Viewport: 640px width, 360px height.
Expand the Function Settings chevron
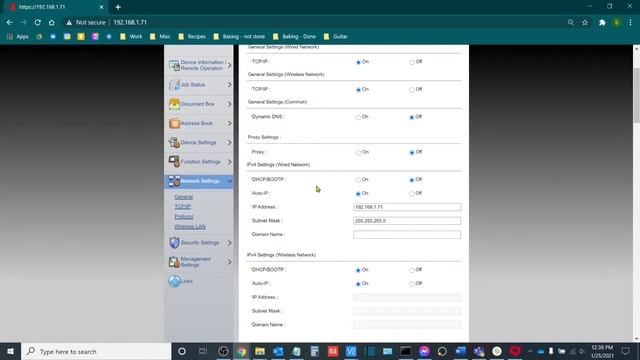[229, 162]
